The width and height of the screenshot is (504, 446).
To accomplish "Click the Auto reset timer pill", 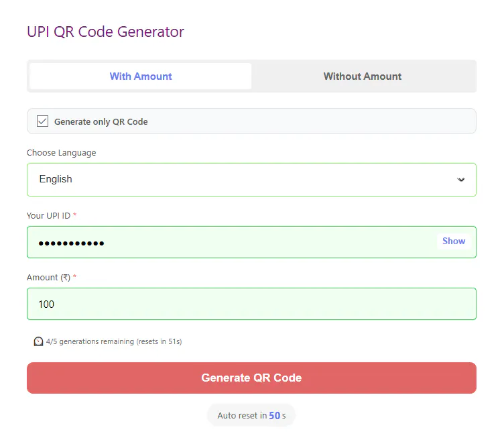I will 251,415.
